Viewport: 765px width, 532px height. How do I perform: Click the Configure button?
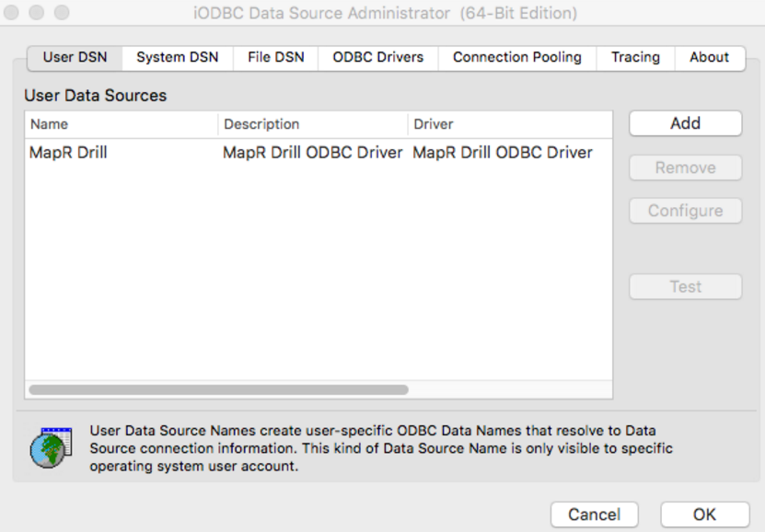pos(685,211)
